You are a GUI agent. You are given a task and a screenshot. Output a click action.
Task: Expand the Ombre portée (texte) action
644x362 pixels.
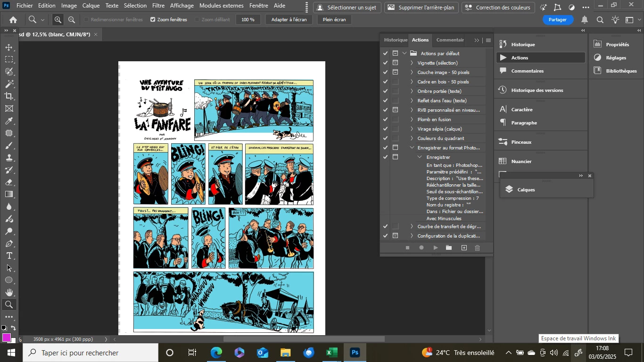click(x=412, y=91)
